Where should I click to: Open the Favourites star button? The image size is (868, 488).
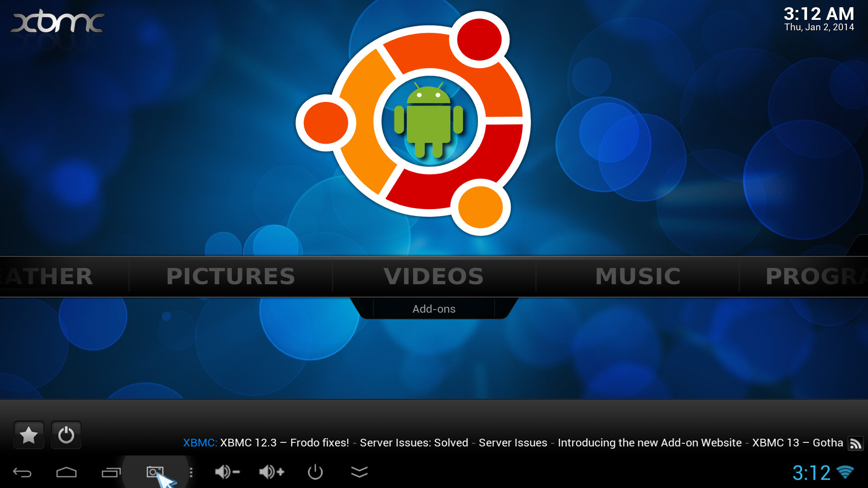click(29, 435)
